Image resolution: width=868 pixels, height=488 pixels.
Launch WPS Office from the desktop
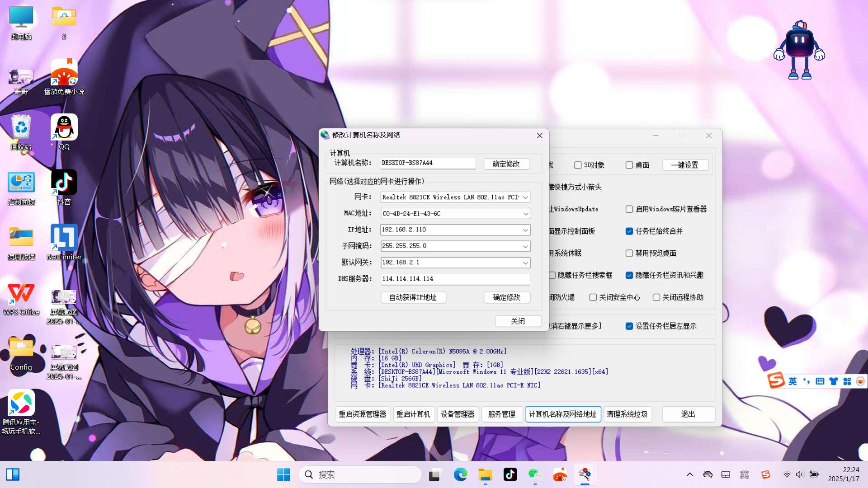[x=21, y=298]
